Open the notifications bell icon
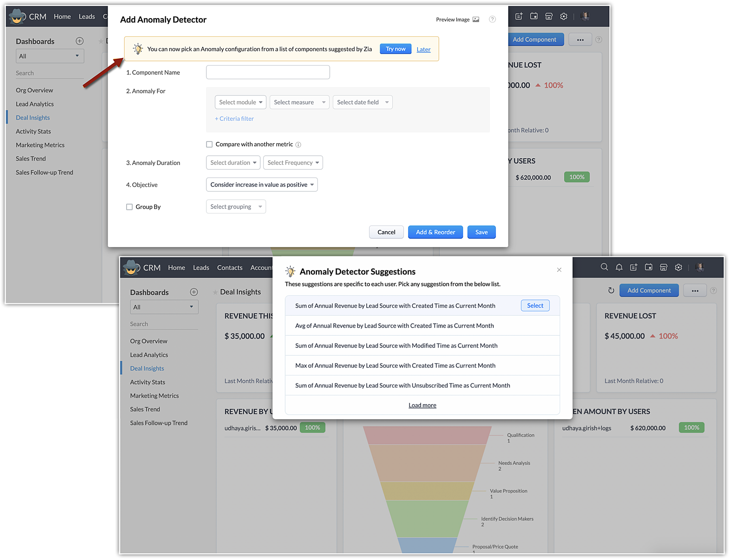730x560 pixels. pyautogui.click(x=619, y=267)
